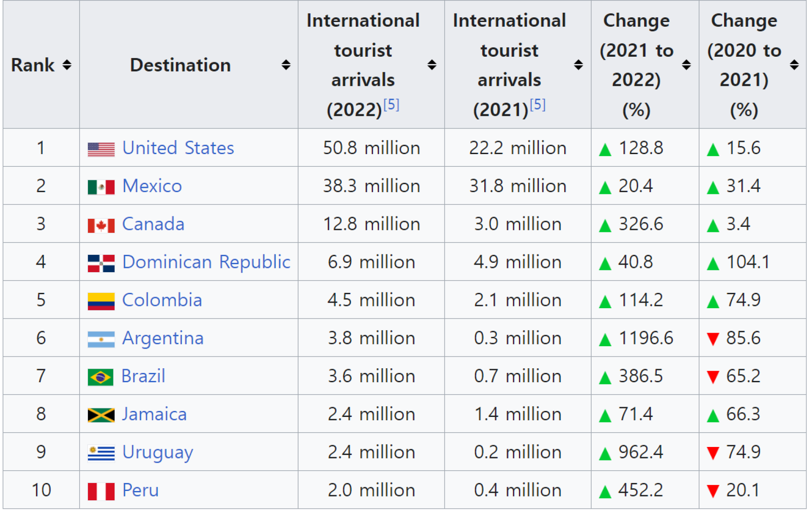Sort by Destination column arrows

(x=286, y=65)
